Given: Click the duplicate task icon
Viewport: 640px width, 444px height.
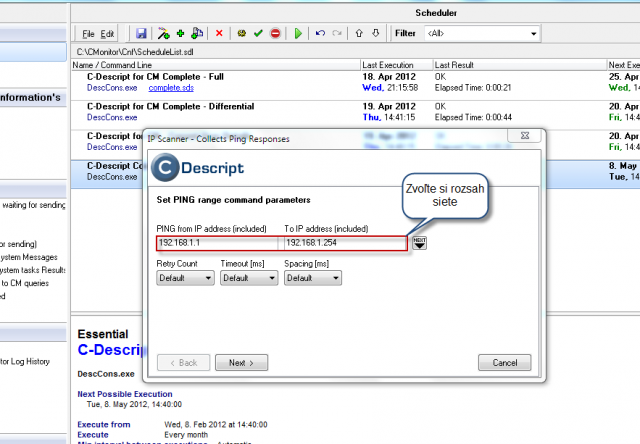Looking at the screenshot, I should pos(197,33).
